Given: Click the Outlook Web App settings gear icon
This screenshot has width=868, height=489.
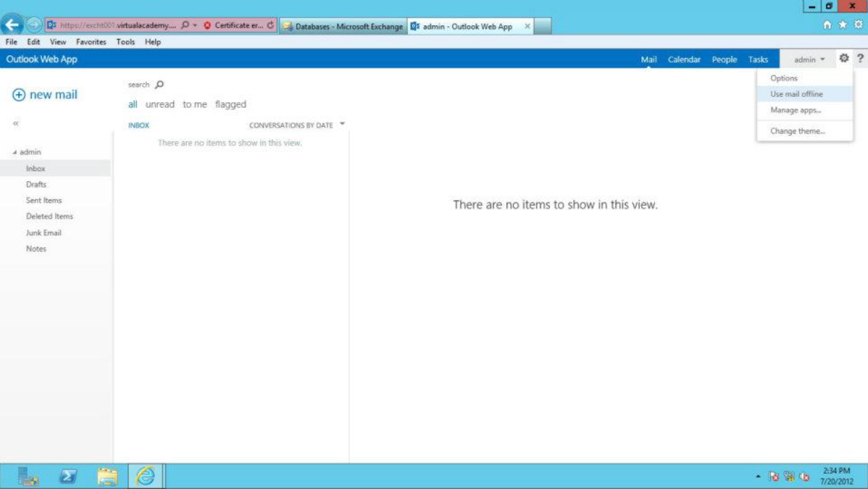Looking at the screenshot, I should pos(845,59).
